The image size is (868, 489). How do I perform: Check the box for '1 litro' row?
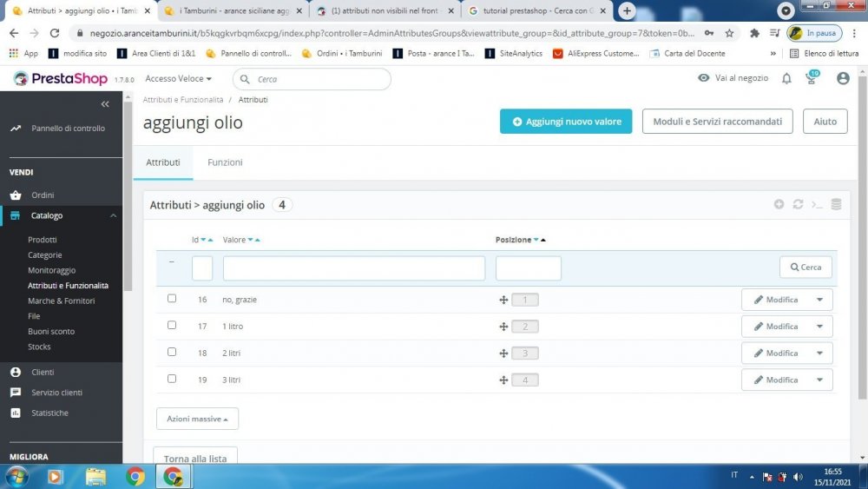click(172, 325)
